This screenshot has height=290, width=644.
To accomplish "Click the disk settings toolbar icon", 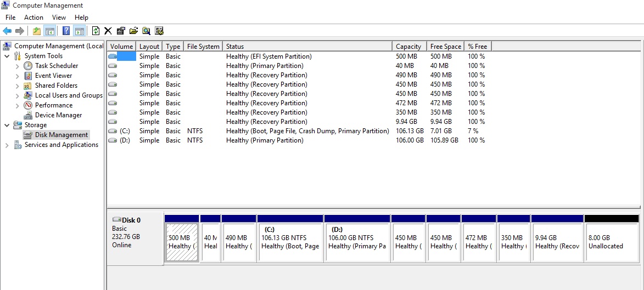I will click(x=159, y=31).
